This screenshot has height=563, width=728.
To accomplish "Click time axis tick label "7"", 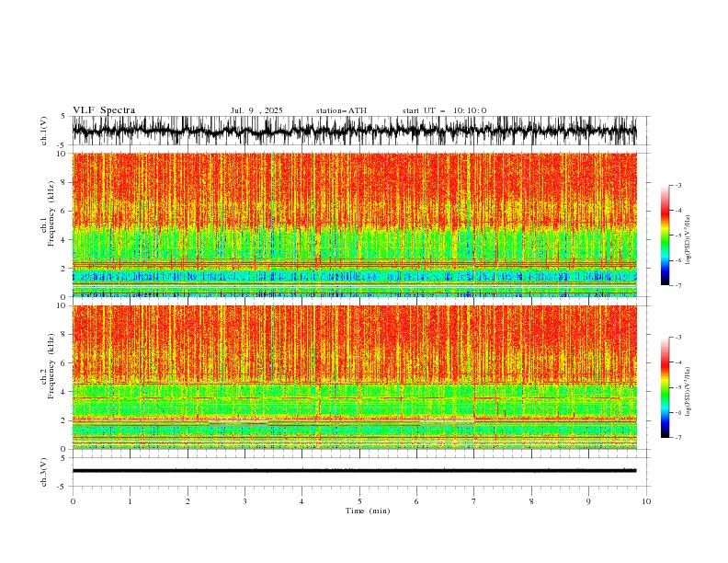I will point(474,501).
